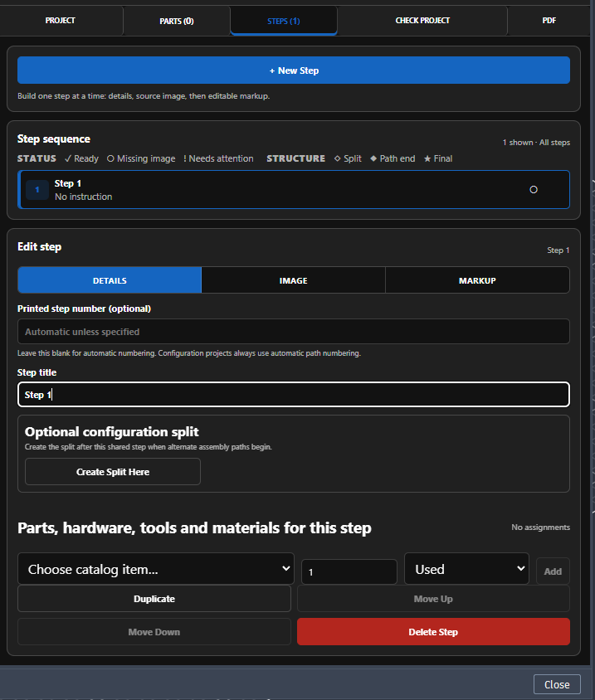Switch to DETAILS sub-tab
595x700 pixels.
pyautogui.click(x=110, y=280)
